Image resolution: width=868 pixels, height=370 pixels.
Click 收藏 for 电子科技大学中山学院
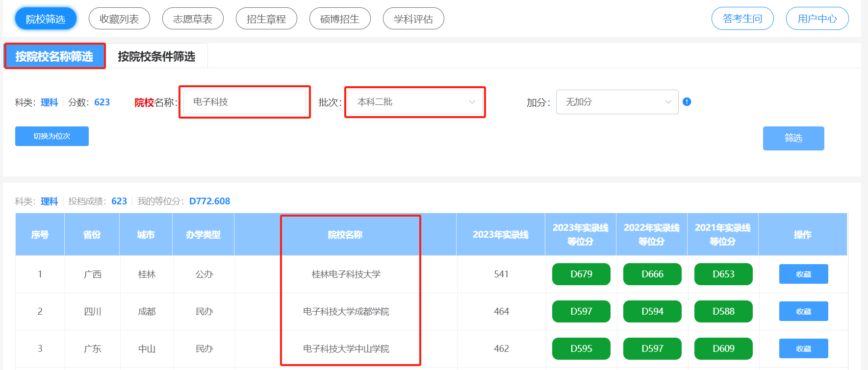(803, 348)
